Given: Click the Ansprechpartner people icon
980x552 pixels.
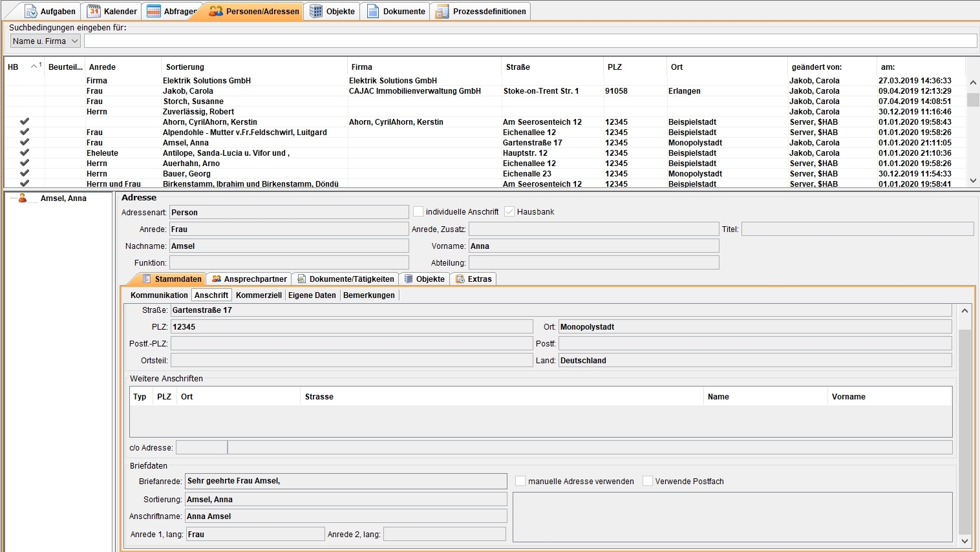Looking at the screenshot, I should pyautogui.click(x=217, y=279).
